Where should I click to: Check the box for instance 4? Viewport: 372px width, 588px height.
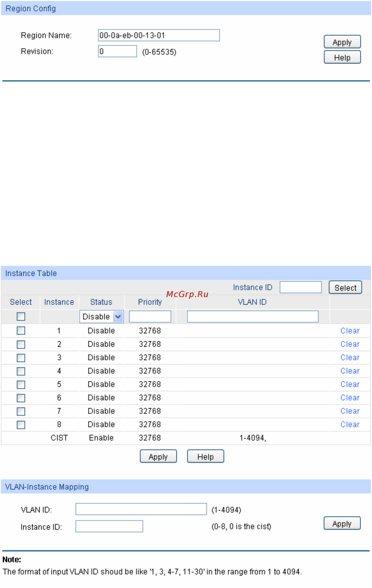[x=21, y=372]
